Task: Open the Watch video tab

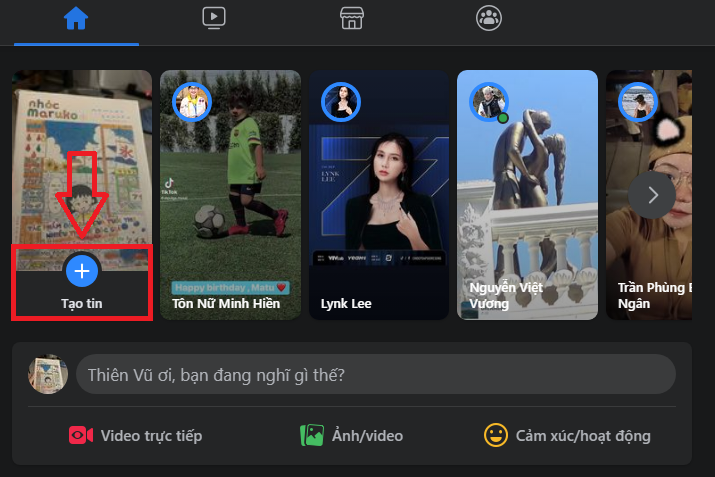Action: click(x=213, y=19)
